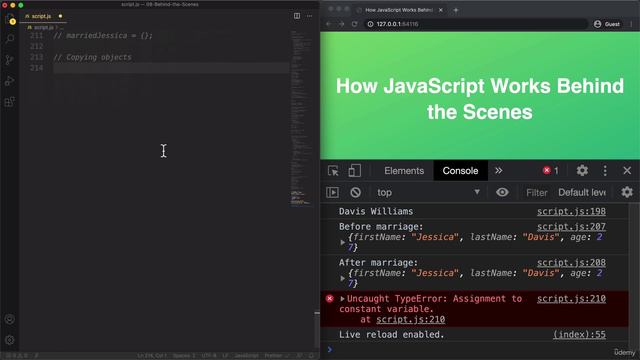The width and height of the screenshot is (640, 360).
Task: Open DevTools customize menu (three dots)
Action: tap(605, 171)
